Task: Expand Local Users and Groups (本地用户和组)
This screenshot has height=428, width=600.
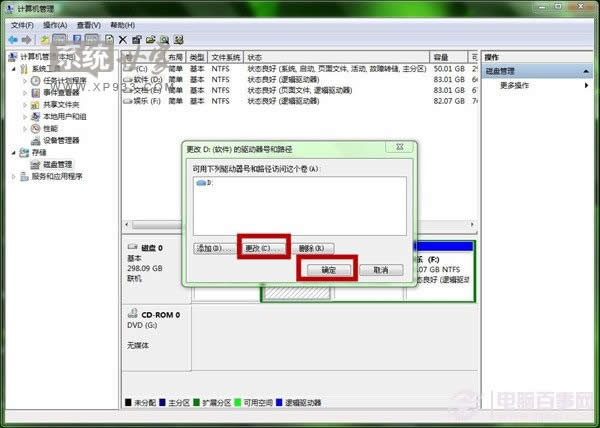Action: point(24,117)
